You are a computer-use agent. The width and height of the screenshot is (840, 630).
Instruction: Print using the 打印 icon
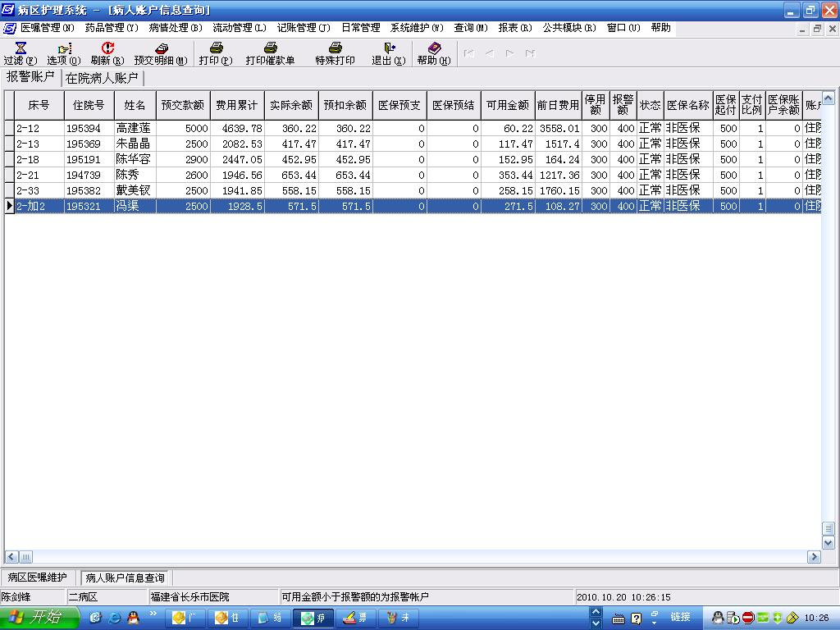[216, 53]
